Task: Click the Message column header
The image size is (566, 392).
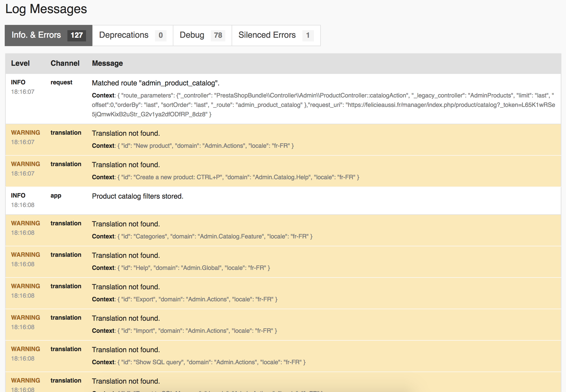Action: pyautogui.click(x=107, y=63)
